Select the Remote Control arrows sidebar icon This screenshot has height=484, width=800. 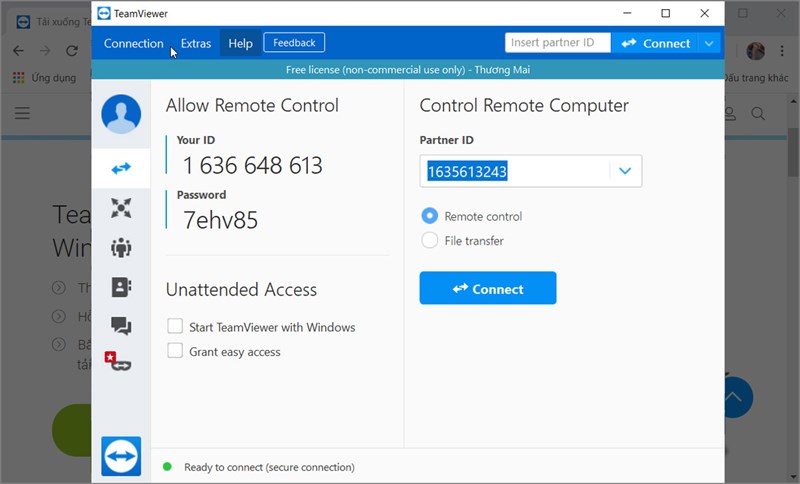coord(121,168)
